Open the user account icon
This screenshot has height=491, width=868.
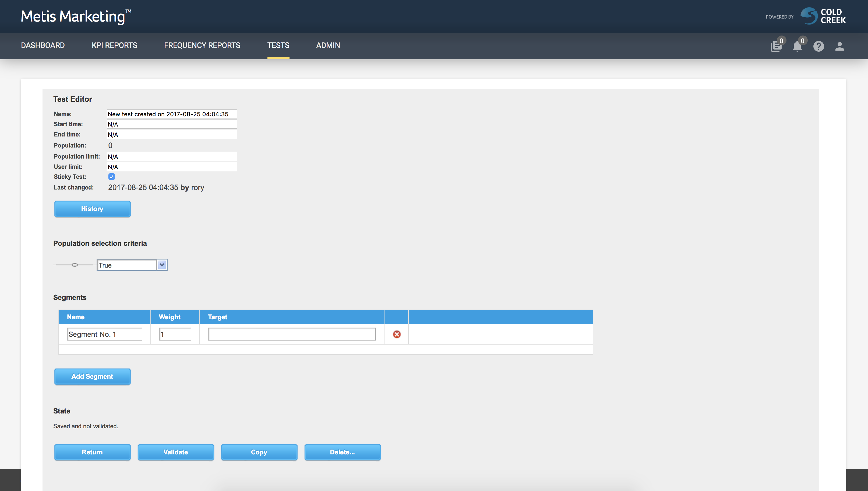click(x=839, y=46)
